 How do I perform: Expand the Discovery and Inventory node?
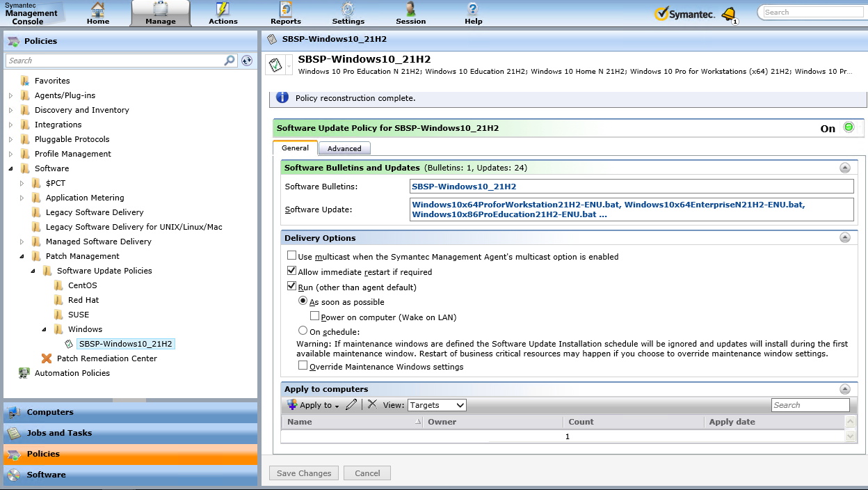11,110
